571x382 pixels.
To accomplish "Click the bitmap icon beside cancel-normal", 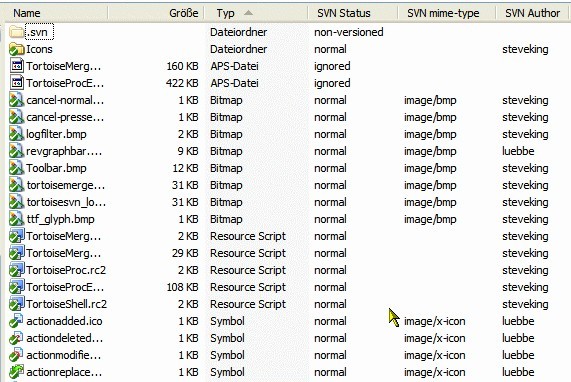I will click(x=16, y=100).
